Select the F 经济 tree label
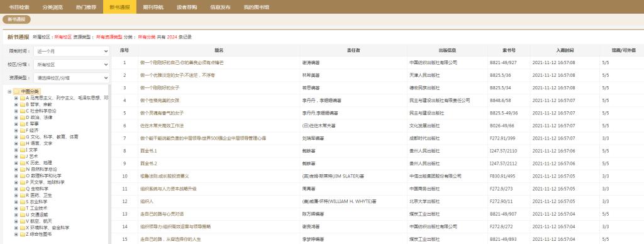Screen dimensions: 644x244 coord(32,130)
